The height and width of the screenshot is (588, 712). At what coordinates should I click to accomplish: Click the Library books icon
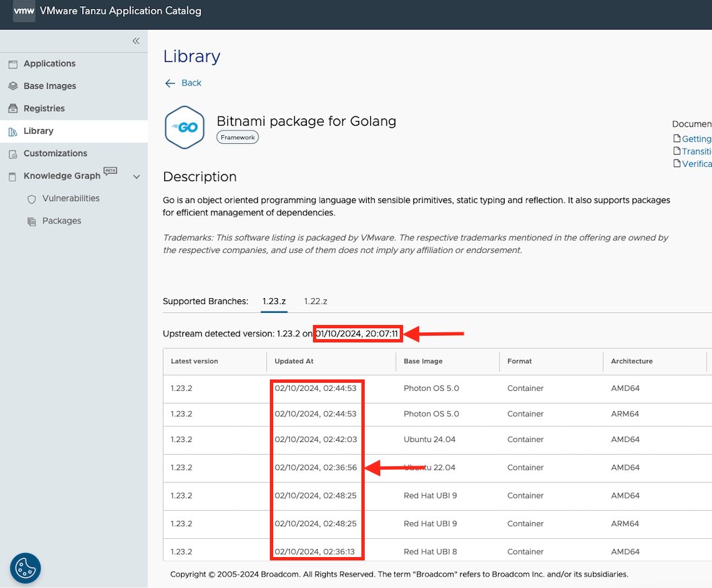(x=13, y=132)
